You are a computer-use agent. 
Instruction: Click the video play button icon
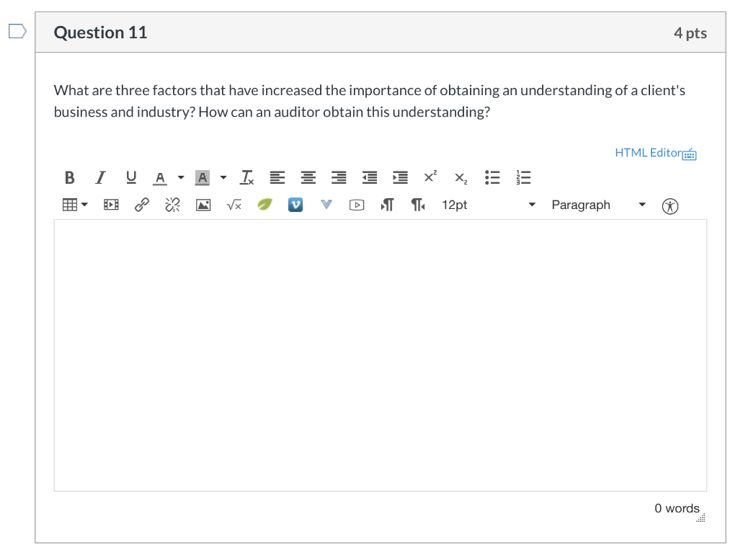tap(357, 205)
